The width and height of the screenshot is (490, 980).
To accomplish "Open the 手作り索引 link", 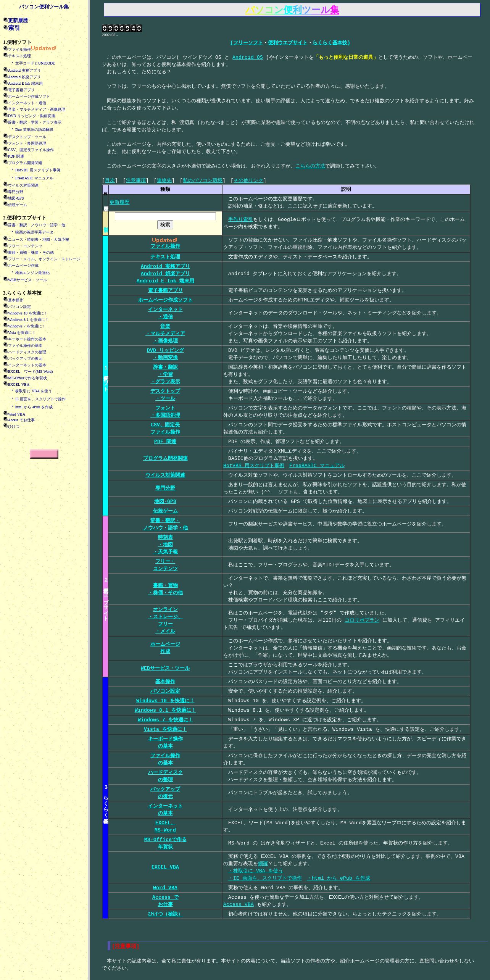I will 240,219.
